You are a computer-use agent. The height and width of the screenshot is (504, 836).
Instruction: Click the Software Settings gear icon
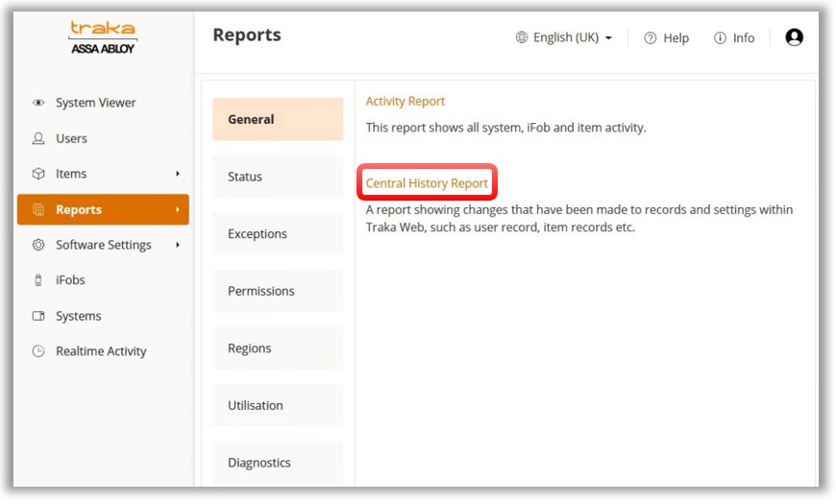coord(38,245)
